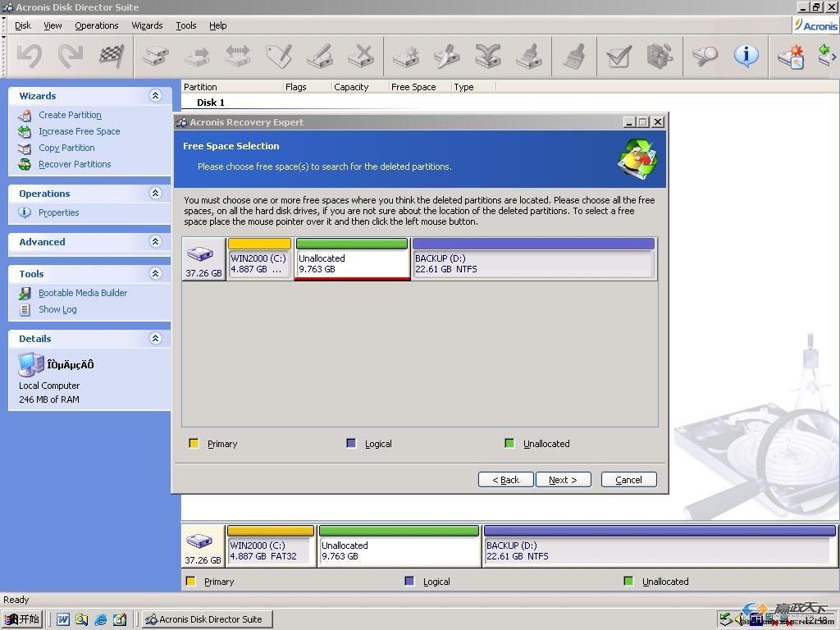Click the computer icon in Details panel
840x630 pixels.
coord(31,364)
